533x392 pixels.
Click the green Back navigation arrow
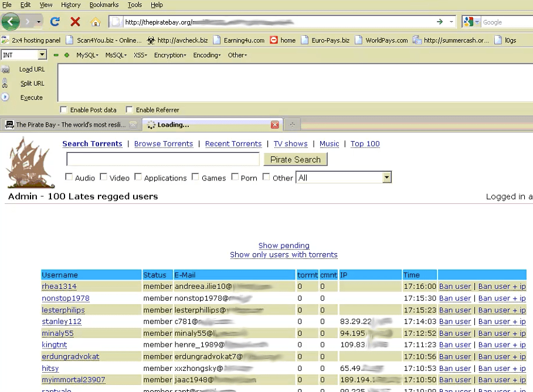click(11, 21)
